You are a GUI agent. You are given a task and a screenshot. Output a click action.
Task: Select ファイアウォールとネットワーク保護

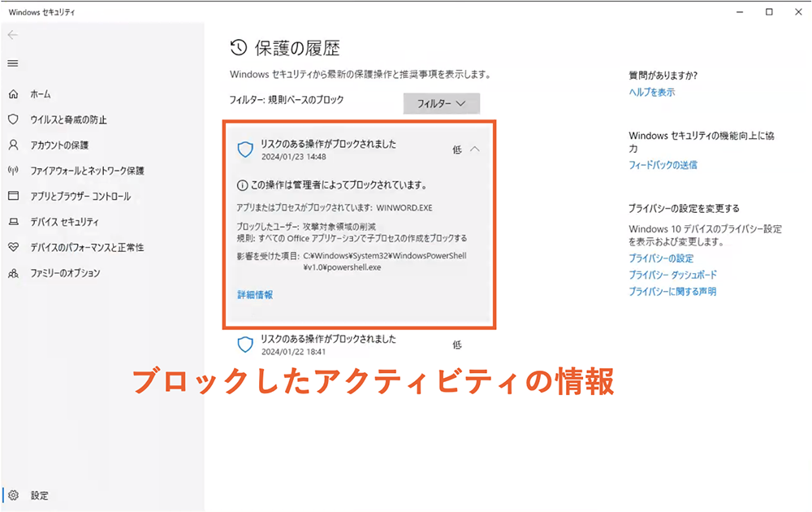point(87,171)
